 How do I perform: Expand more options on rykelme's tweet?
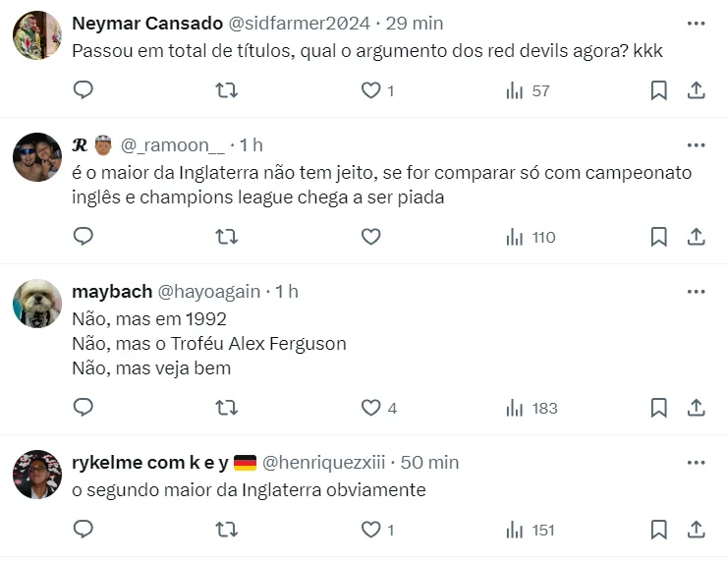point(696,463)
